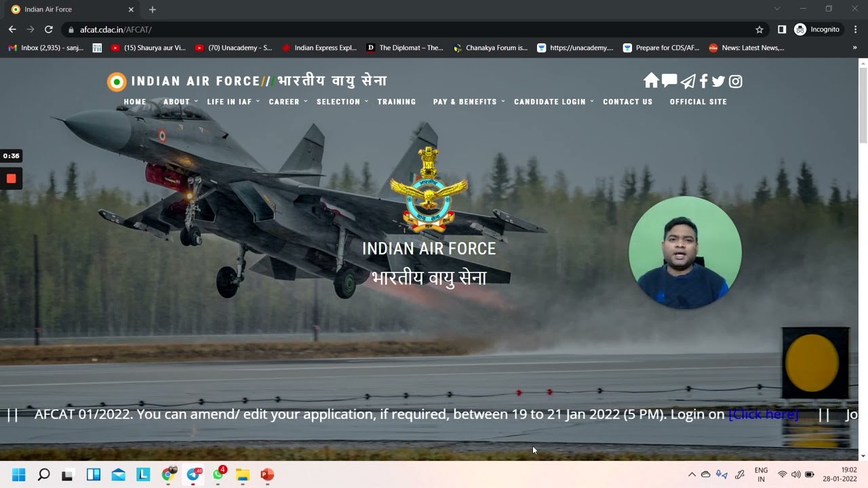868x488 pixels.
Task: Go to the HOME nav item
Action: [x=135, y=102]
